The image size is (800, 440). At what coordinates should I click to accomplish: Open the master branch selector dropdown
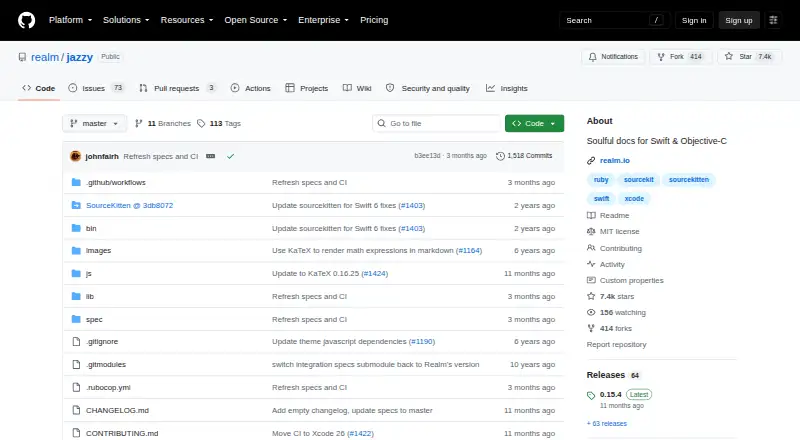pyautogui.click(x=94, y=124)
